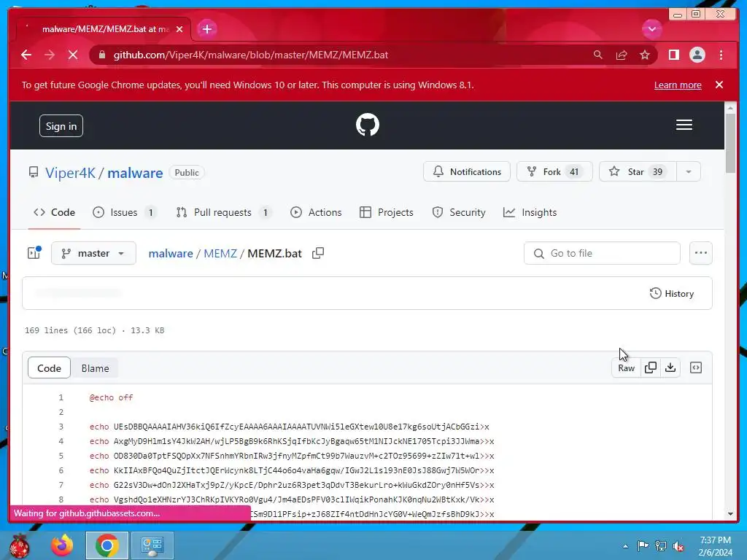Click line number 3
This screenshot has width=747, height=560.
click(61, 427)
